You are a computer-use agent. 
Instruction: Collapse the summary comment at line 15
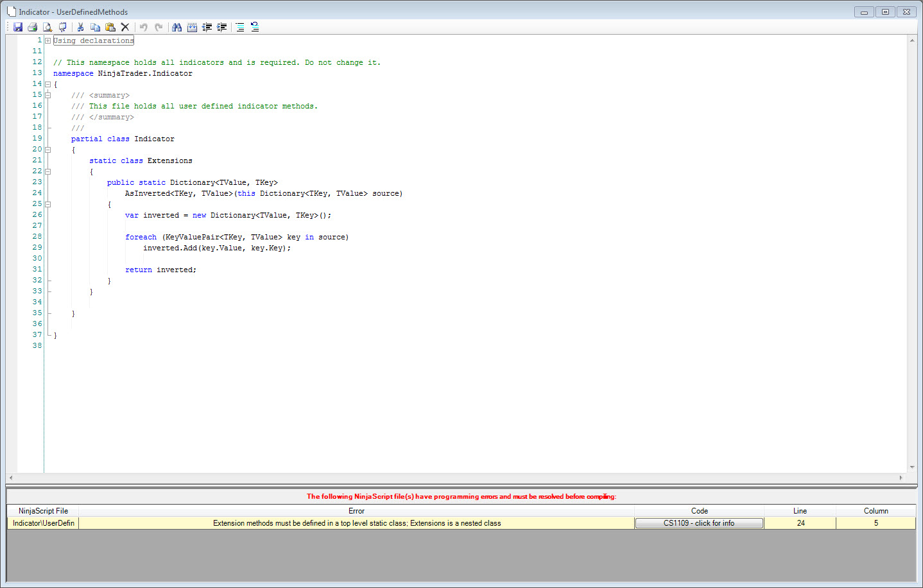(x=47, y=95)
